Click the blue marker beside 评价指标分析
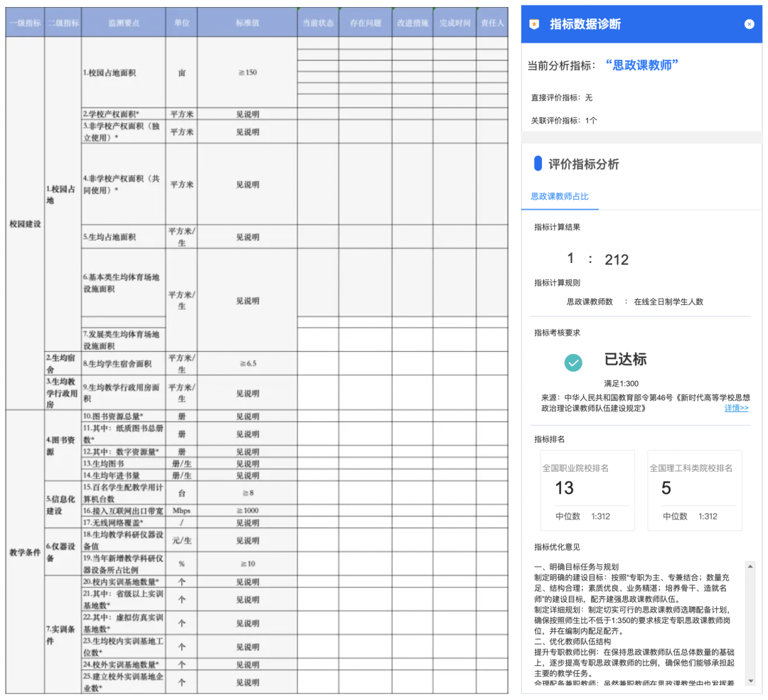768x700 pixels. click(538, 164)
